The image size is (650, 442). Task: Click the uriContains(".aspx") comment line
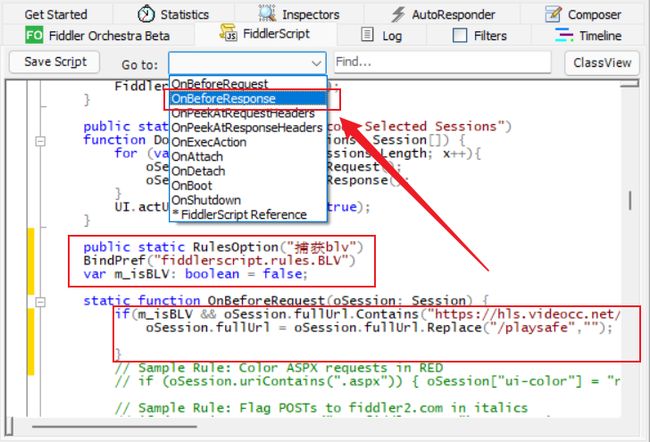367,381
